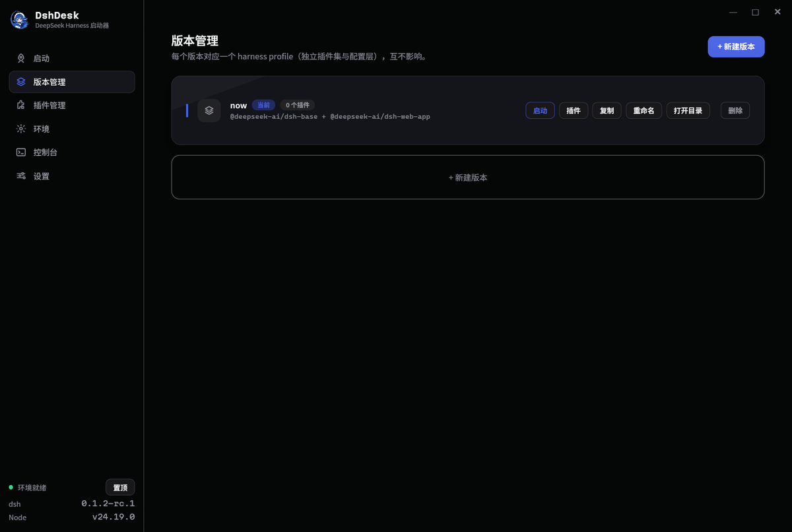Click the 环境就绪 status text
The width and height of the screenshot is (792, 532).
[x=32, y=488]
